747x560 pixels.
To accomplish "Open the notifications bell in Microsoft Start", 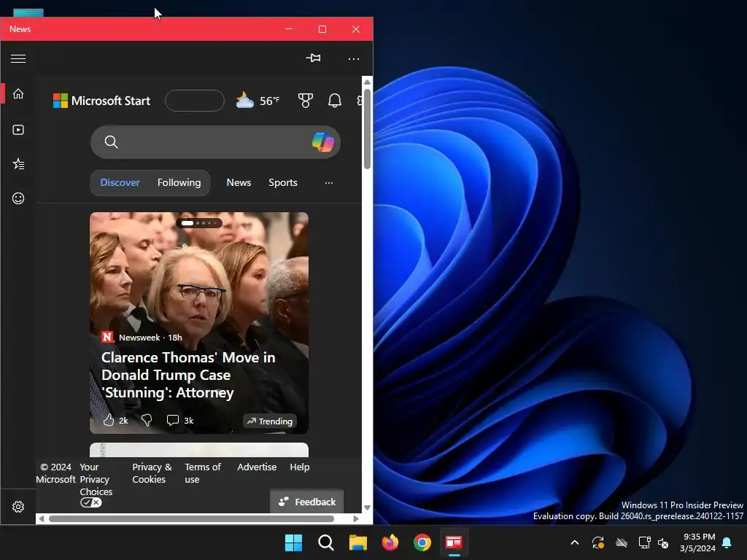I will point(334,101).
